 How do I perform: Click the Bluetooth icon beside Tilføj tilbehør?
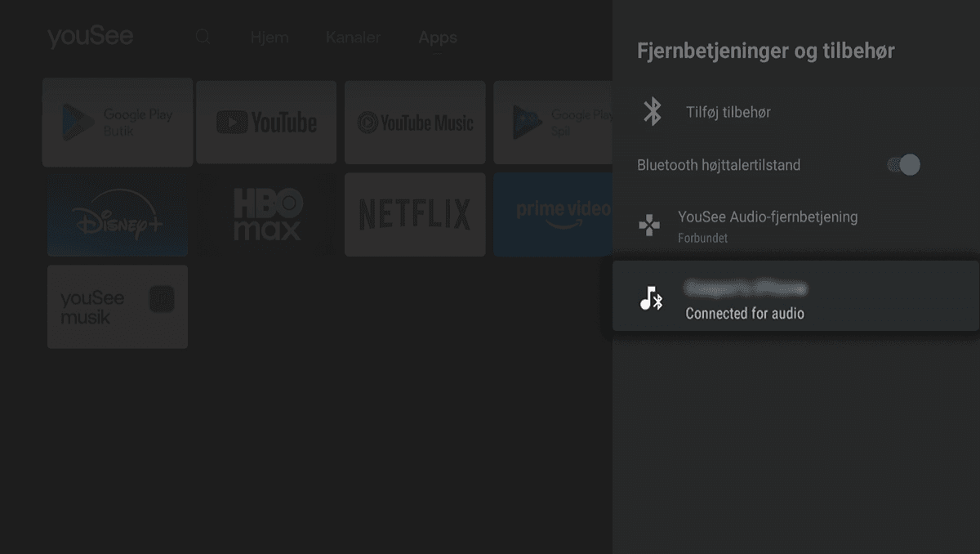pyautogui.click(x=652, y=111)
